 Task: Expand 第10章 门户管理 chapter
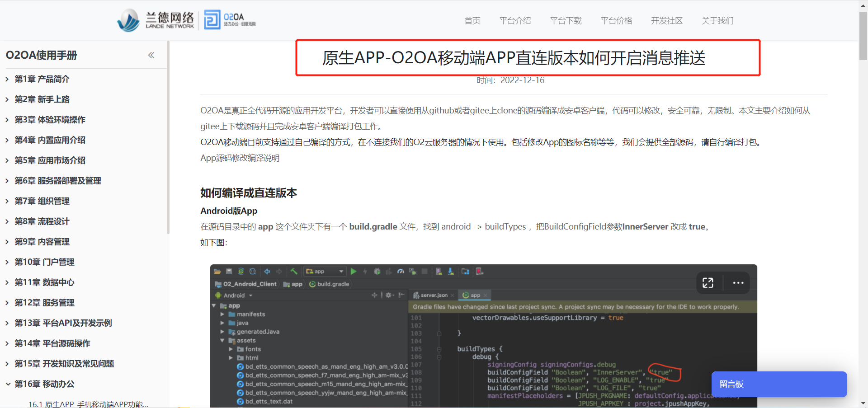[44, 262]
